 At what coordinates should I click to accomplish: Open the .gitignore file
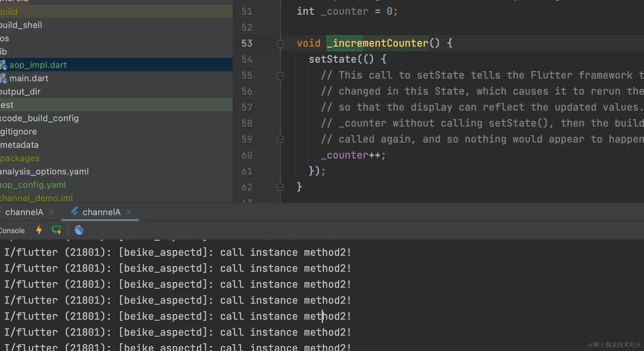tap(116, 132)
